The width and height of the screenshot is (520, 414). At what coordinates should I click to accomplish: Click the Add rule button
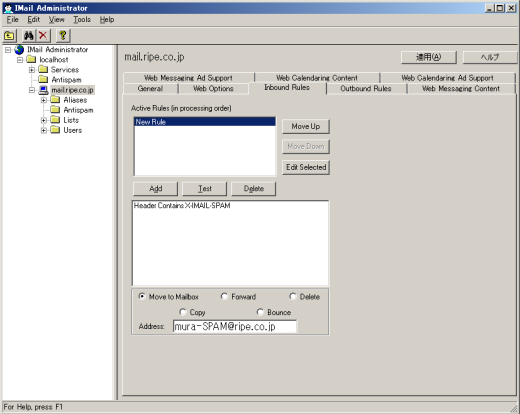[x=155, y=189]
